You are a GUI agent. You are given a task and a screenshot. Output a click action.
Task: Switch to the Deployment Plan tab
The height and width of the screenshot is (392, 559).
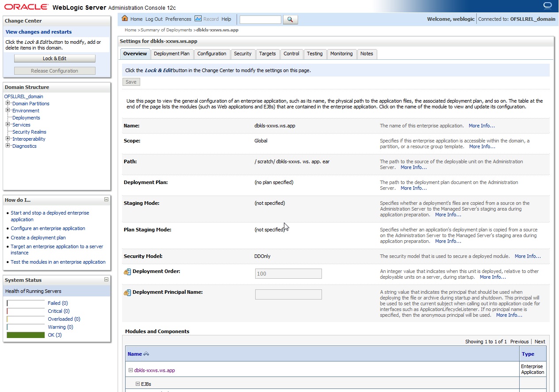pos(172,54)
